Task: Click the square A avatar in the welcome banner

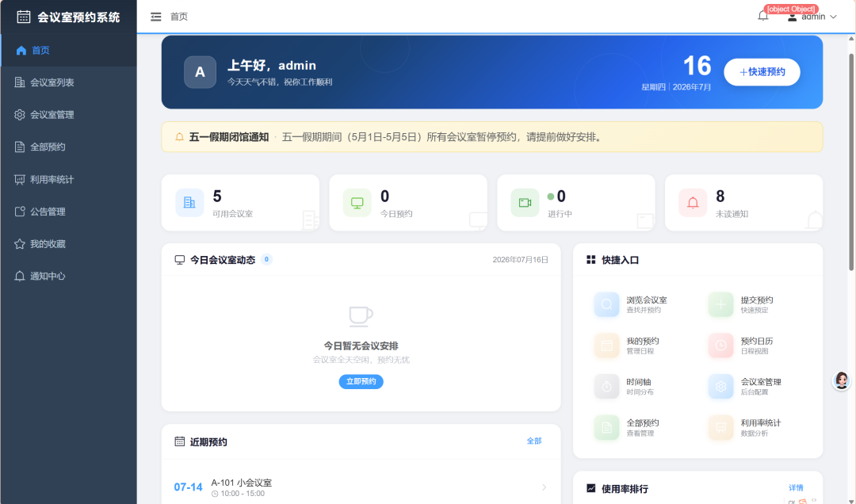Action: click(200, 72)
